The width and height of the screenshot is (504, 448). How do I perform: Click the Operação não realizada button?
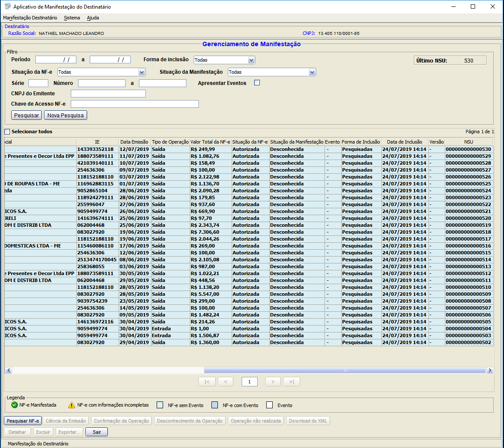[x=256, y=421]
